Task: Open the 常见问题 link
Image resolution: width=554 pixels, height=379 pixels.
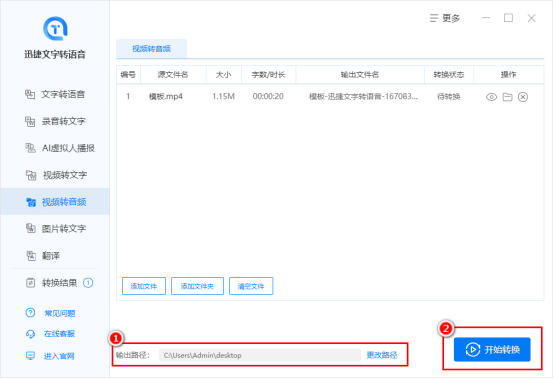Action: click(59, 313)
